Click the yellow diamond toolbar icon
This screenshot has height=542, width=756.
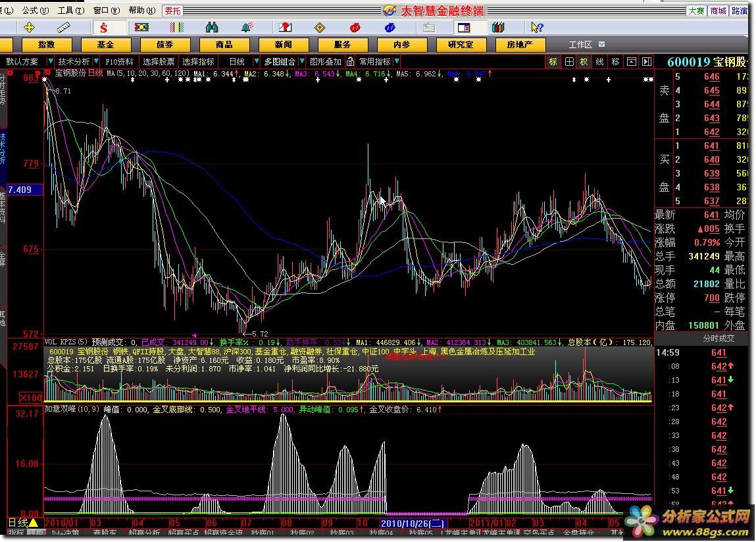pyautogui.click(x=320, y=28)
